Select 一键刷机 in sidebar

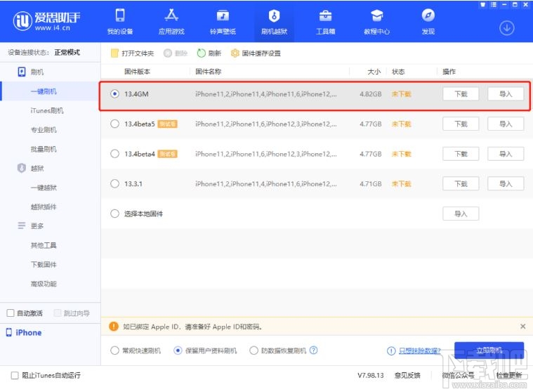(44, 91)
